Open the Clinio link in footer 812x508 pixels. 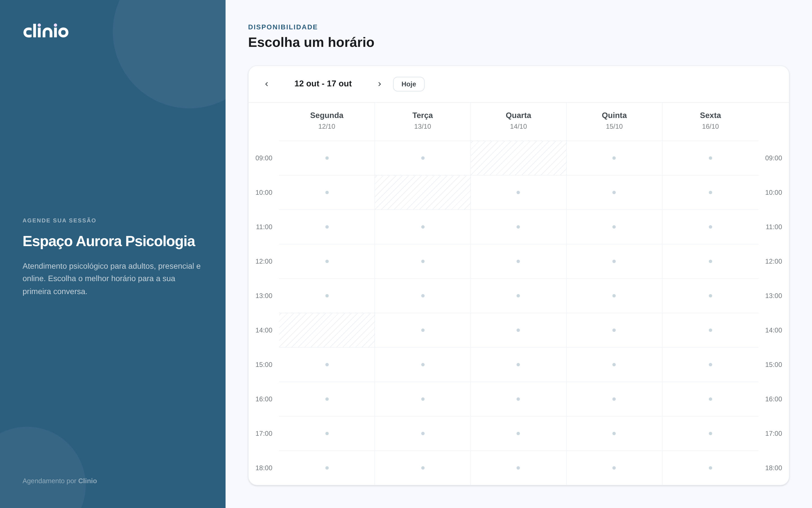tap(88, 481)
